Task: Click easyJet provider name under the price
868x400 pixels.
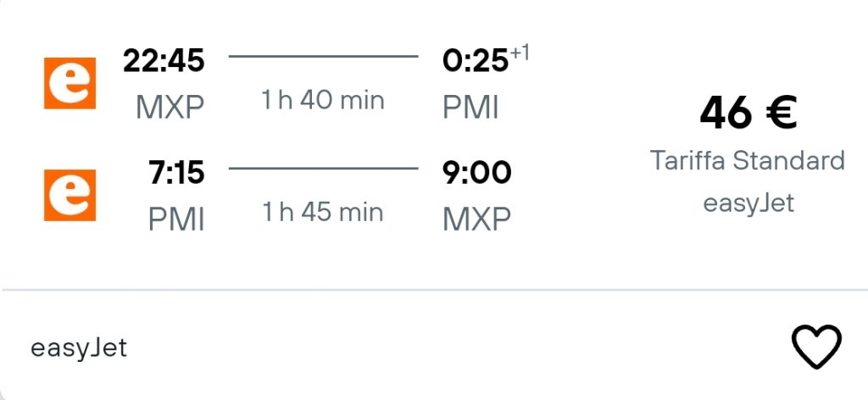Action: coord(748,203)
